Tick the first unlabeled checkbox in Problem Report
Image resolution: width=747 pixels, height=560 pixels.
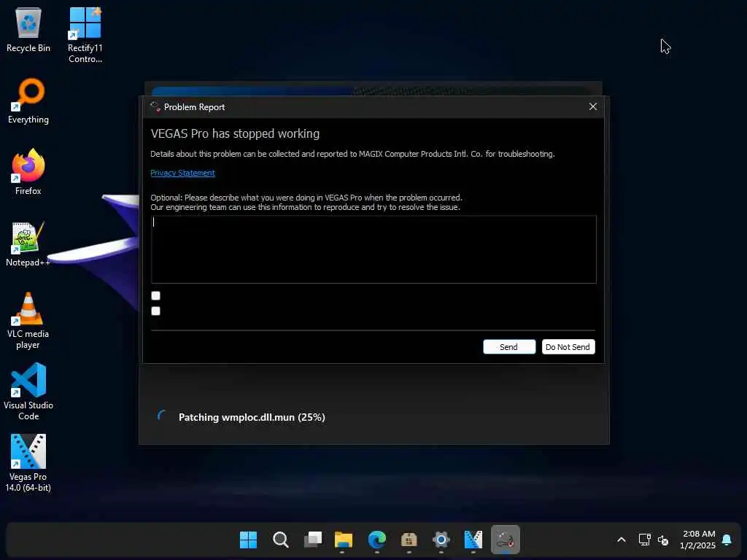[x=156, y=296]
